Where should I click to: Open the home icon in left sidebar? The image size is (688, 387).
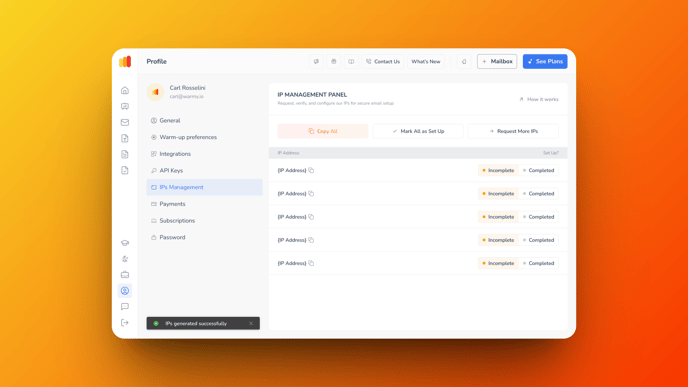pyautogui.click(x=125, y=90)
